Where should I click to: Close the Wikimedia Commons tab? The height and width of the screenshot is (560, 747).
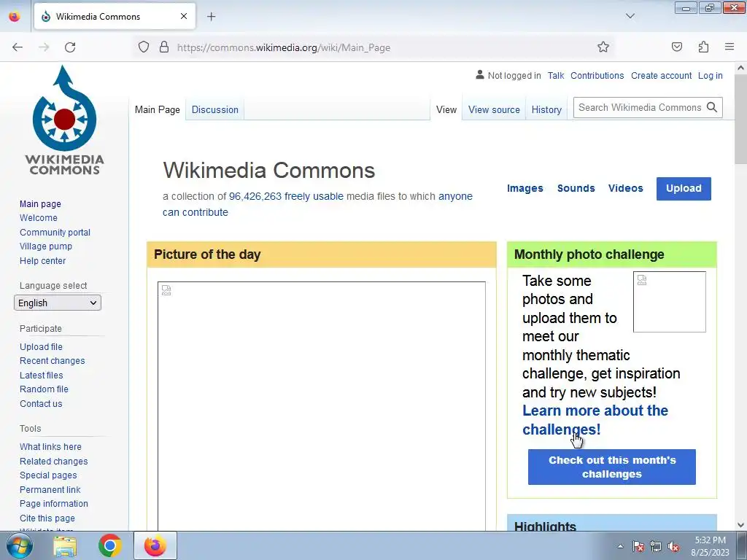click(x=184, y=16)
